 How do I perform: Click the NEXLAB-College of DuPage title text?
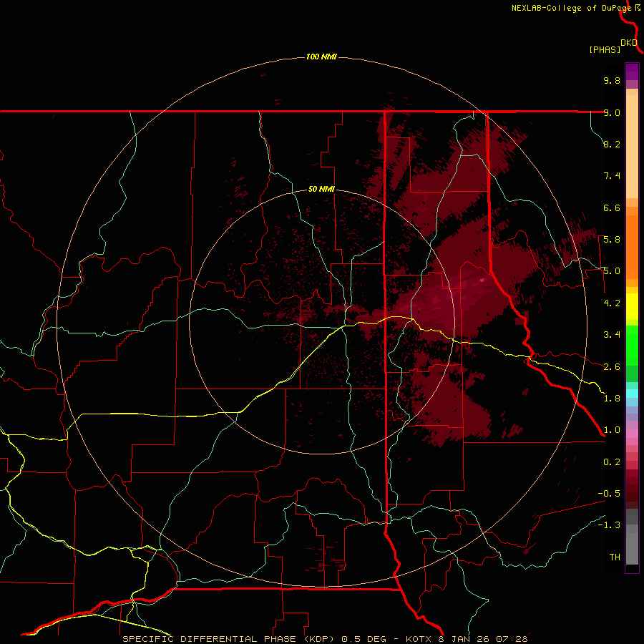tap(572, 8)
